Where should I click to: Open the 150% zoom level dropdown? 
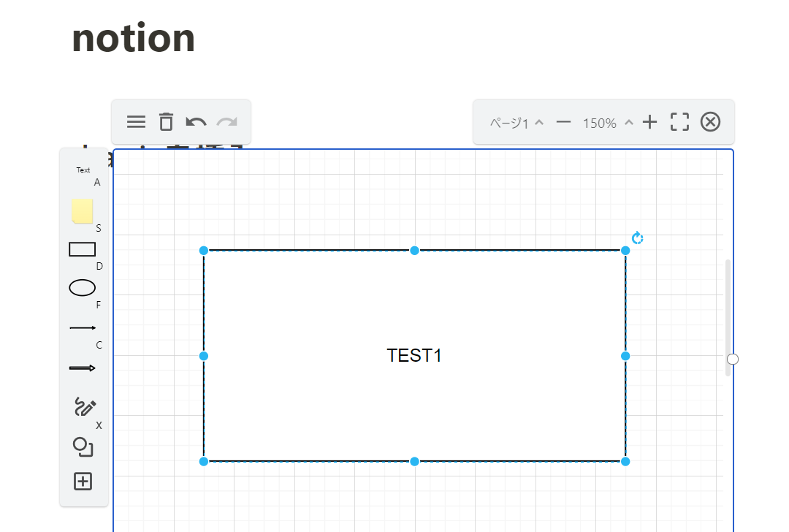608,123
